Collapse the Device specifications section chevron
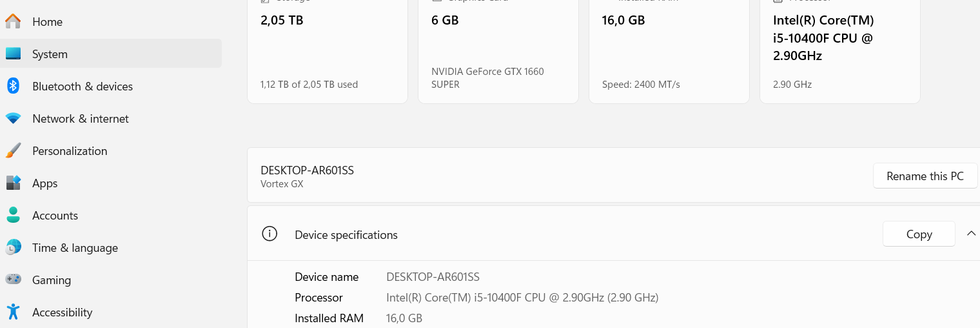This screenshot has height=328, width=980. pyautogui.click(x=971, y=234)
